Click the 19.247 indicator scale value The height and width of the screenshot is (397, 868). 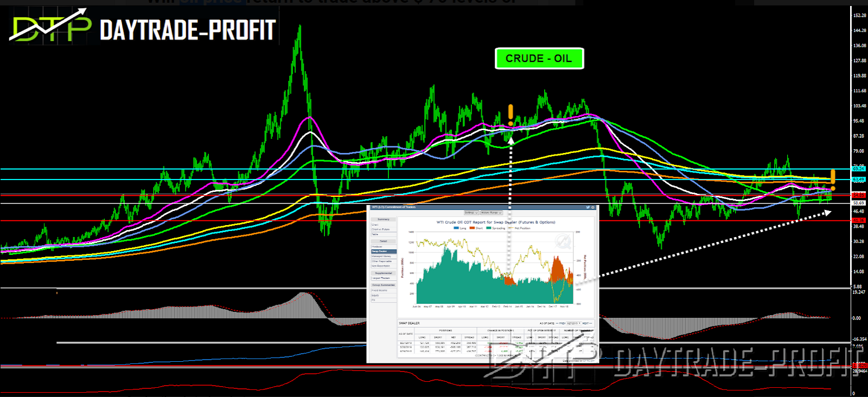(859, 292)
